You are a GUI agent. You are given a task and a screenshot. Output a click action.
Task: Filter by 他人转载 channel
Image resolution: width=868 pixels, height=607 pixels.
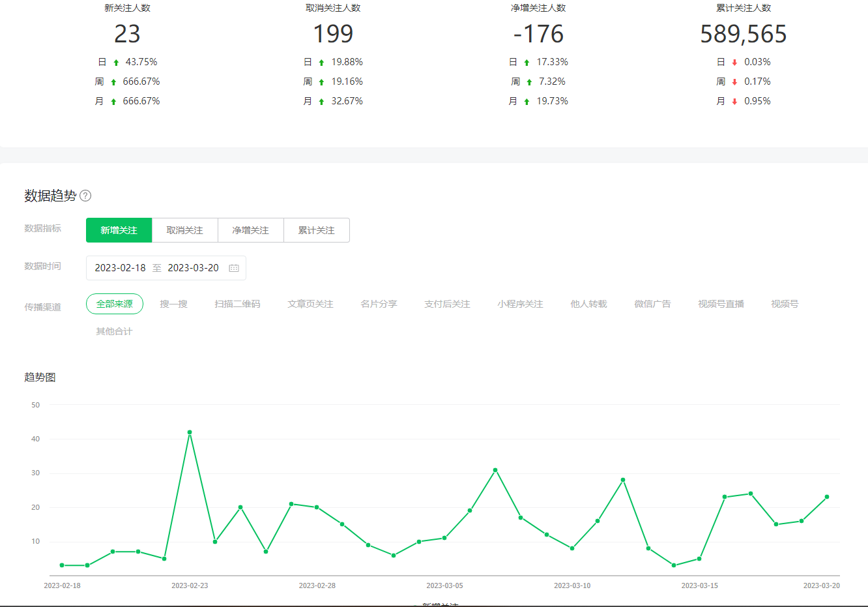pyautogui.click(x=588, y=304)
